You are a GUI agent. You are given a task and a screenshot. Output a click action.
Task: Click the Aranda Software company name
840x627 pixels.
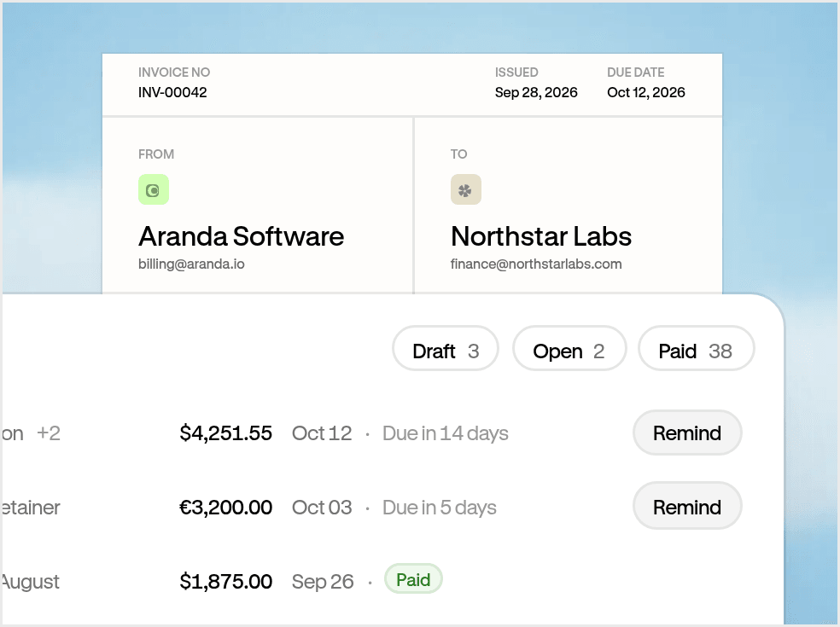pyautogui.click(x=241, y=236)
